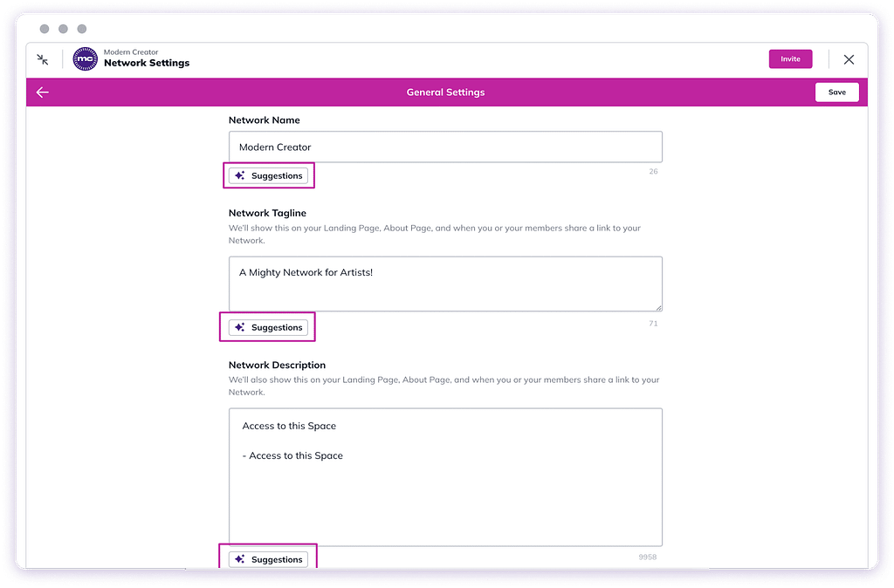This screenshot has width=894, height=588.
Task: Open Suggestions for the Network Name
Action: [x=269, y=175]
